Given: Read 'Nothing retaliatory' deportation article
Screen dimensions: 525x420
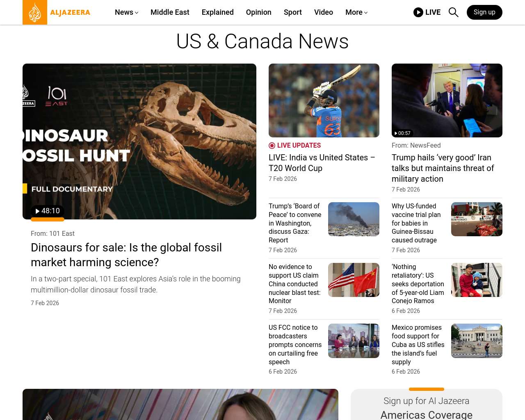Looking at the screenshot, I should point(418,284).
